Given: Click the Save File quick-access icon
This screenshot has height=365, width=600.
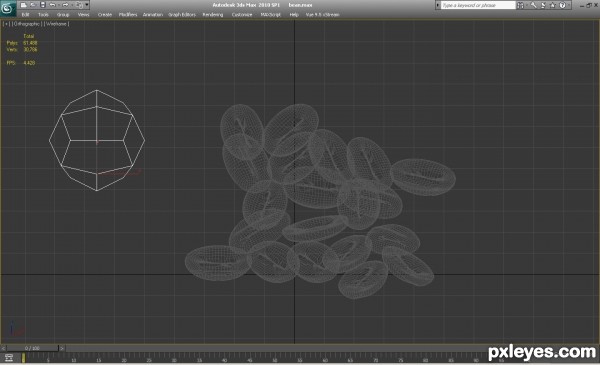Looking at the screenshot, I should pos(43,5).
